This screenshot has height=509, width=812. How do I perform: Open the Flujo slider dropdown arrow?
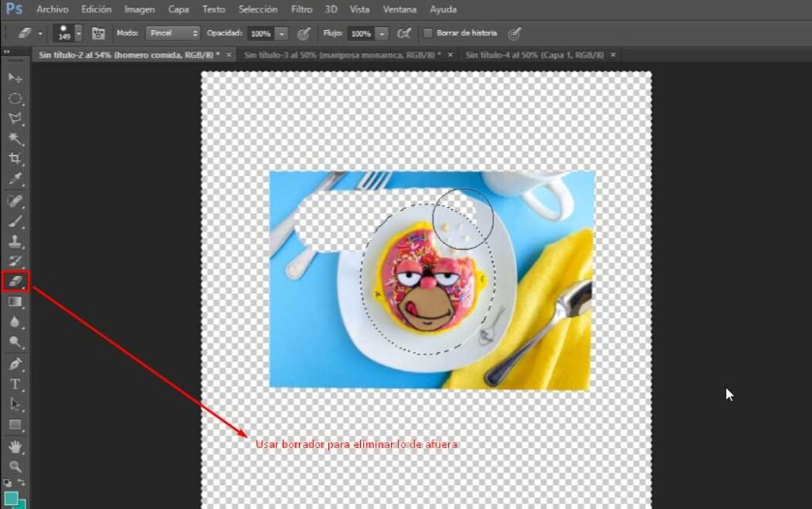click(x=381, y=33)
